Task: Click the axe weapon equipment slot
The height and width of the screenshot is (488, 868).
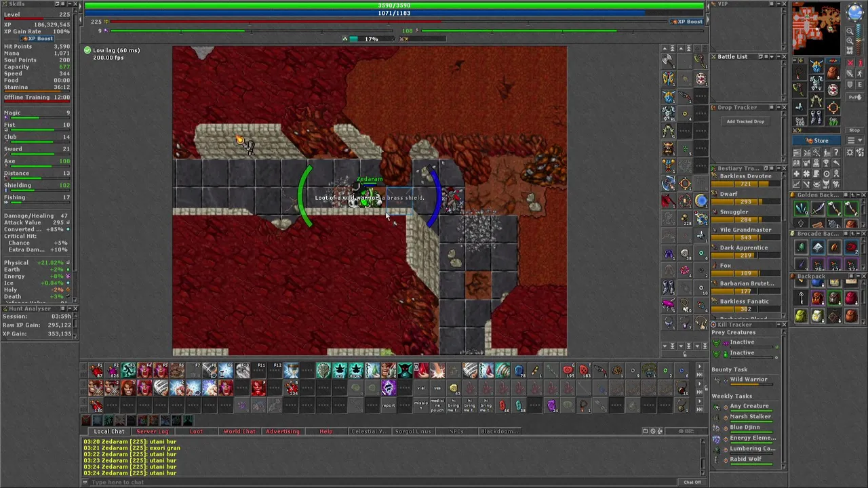Action: (800, 89)
